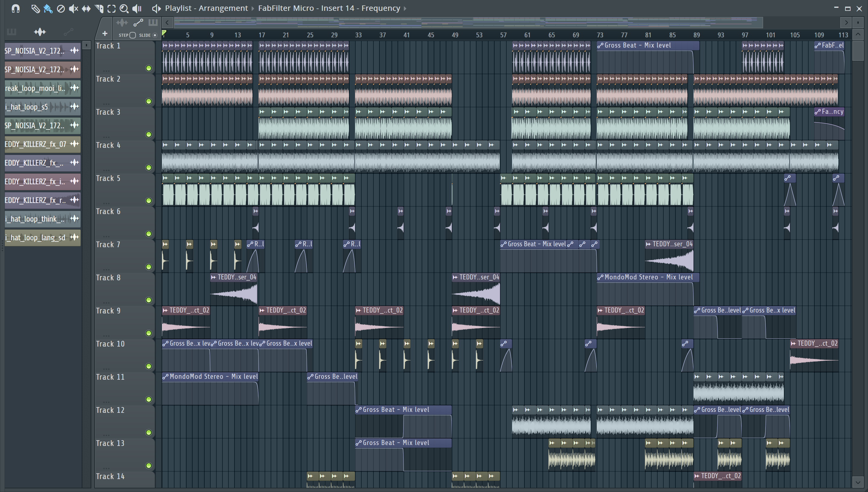The image size is (868, 492).
Task: Mute Track 3 with its green switch
Action: 149,135
